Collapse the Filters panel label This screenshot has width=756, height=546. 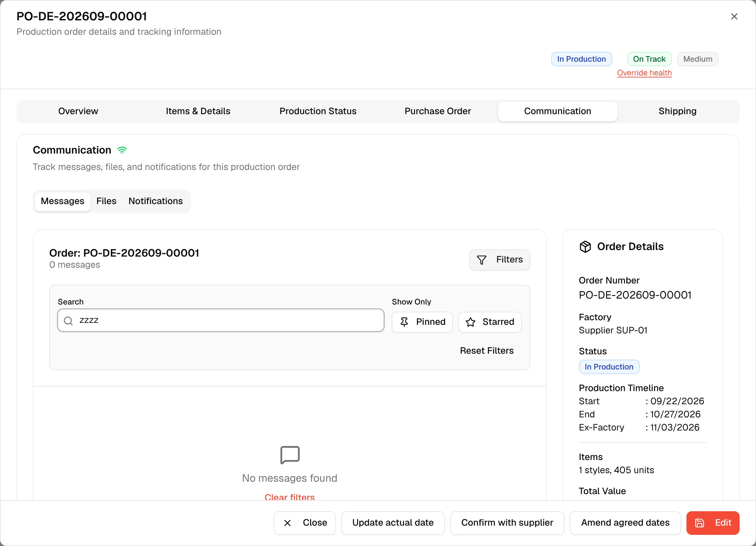(x=509, y=260)
